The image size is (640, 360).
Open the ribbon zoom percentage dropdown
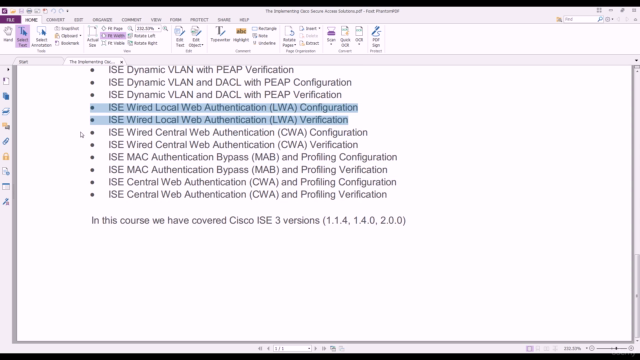(x=159, y=29)
